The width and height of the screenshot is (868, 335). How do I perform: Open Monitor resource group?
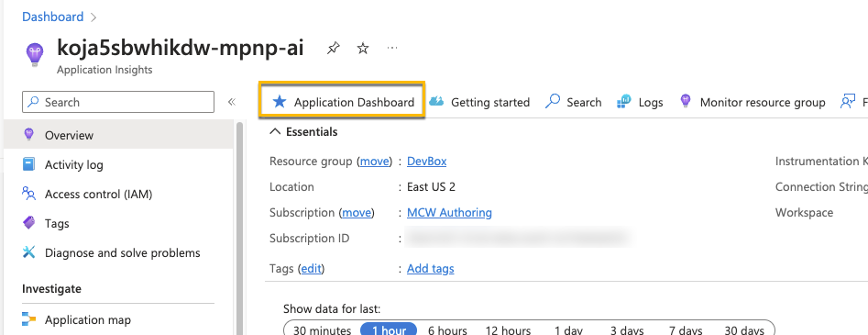753,102
